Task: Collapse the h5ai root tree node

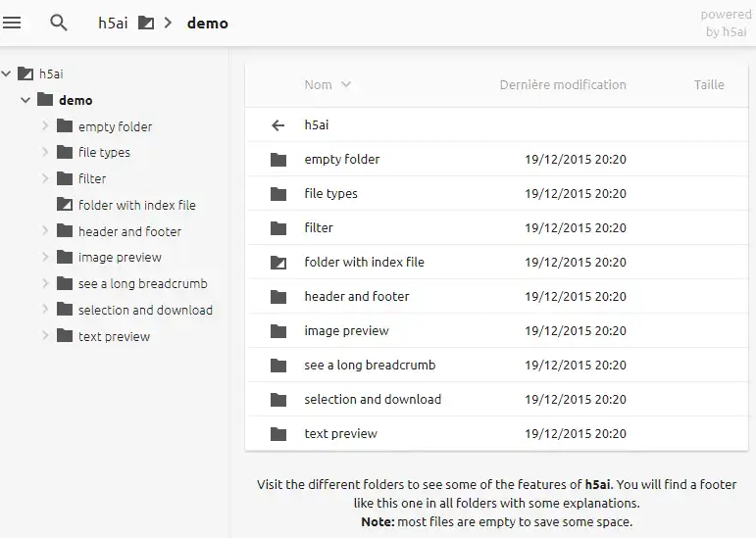Action: (7, 73)
